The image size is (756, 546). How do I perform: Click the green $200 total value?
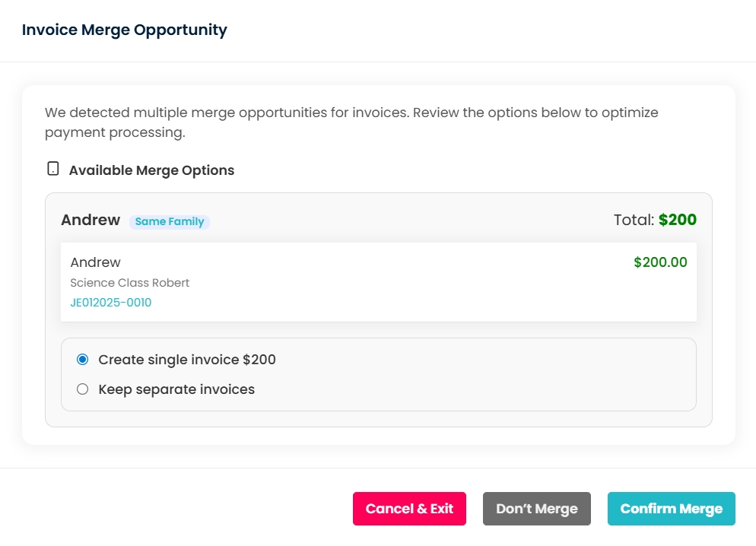tap(677, 220)
